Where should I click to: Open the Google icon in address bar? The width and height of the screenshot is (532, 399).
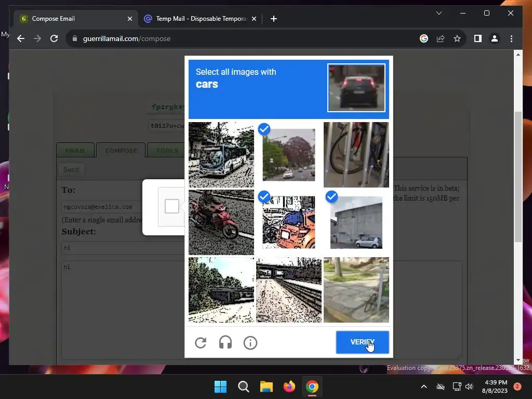pyautogui.click(x=424, y=38)
